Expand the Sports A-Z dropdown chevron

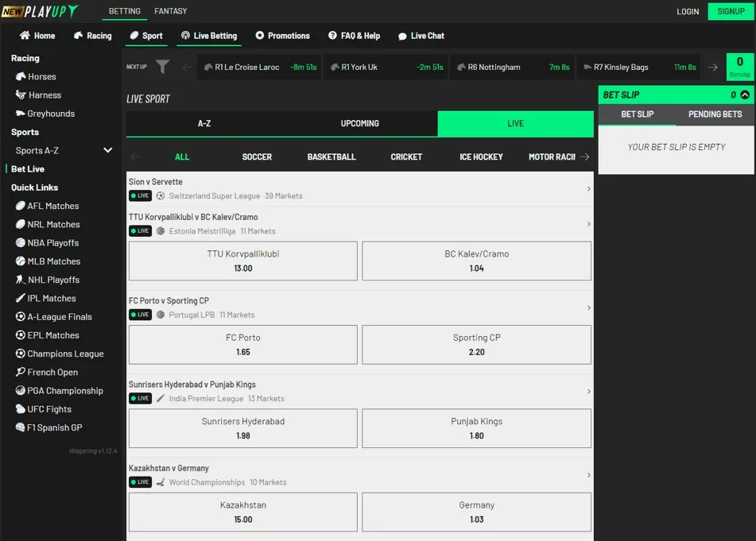tap(107, 150)
